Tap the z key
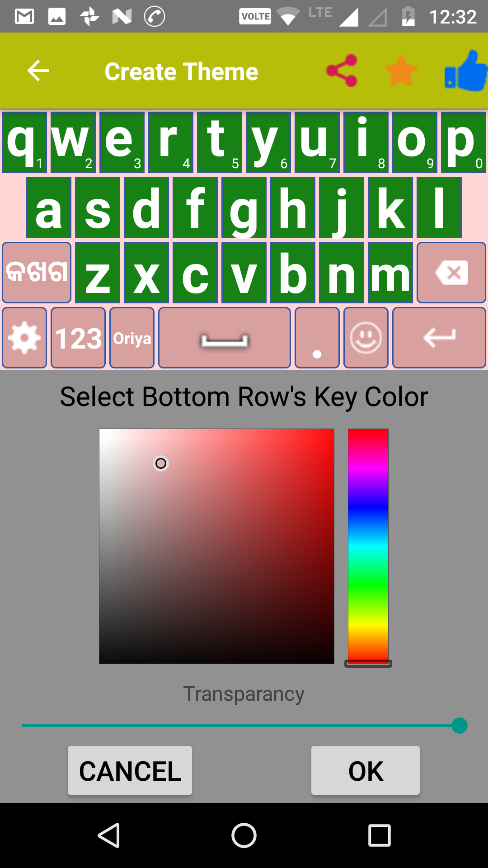The image size is (488, 868). [98, 273]
